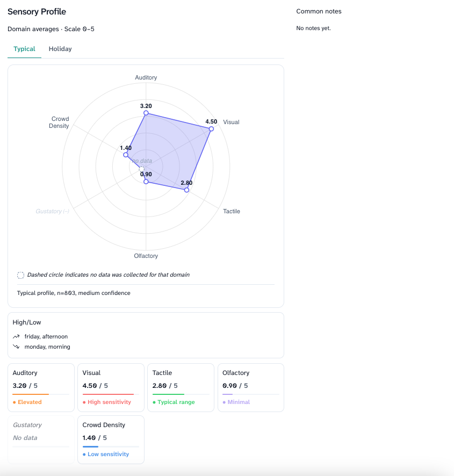Click the Crowd Density progress bar
Image resolution: width=454 pixels, height=476 pixels.
coord(111,446)
